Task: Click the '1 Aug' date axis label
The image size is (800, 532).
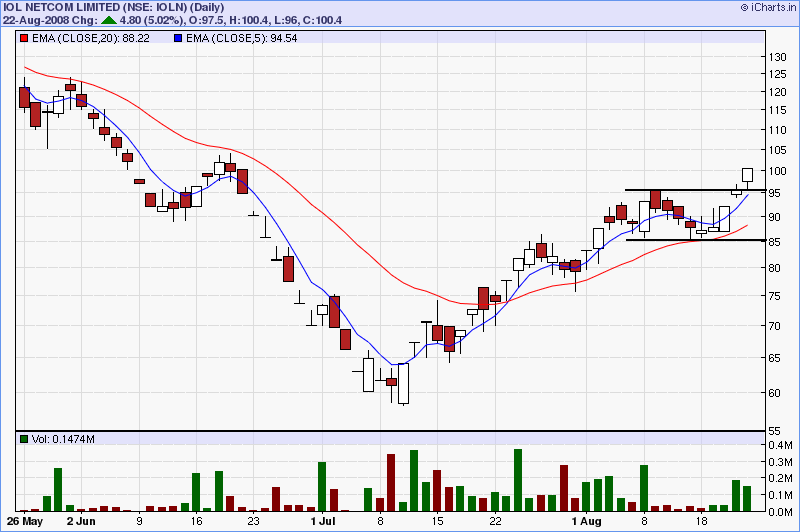Action: pyautogui.click(x=586, y=521)
